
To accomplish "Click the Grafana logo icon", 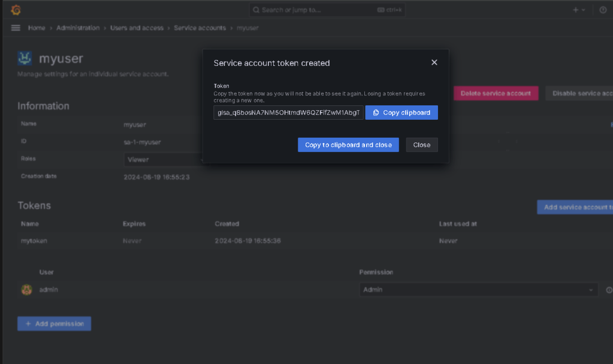I will point(16,10).
